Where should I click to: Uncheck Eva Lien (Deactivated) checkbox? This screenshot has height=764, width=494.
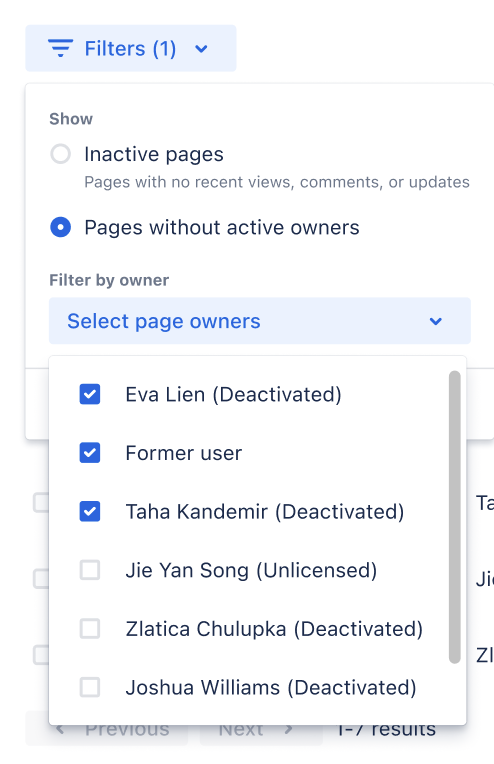coord(90,394)
